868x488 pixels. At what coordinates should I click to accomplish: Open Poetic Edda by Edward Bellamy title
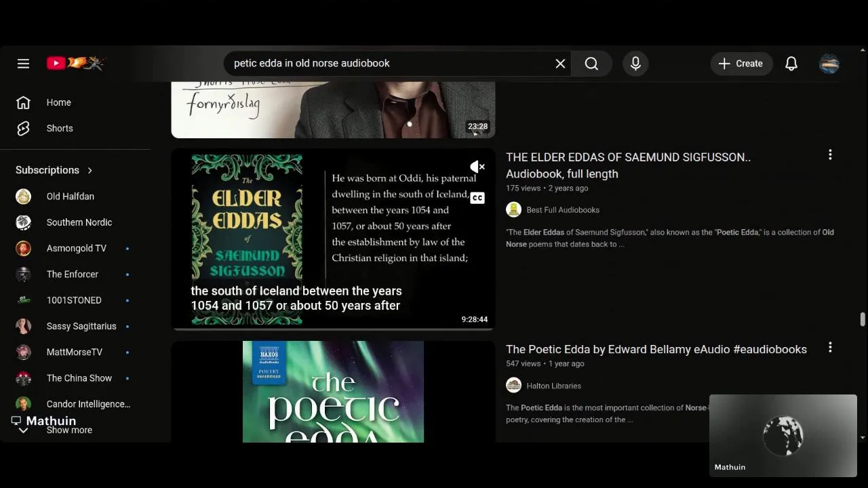point(656,350)
